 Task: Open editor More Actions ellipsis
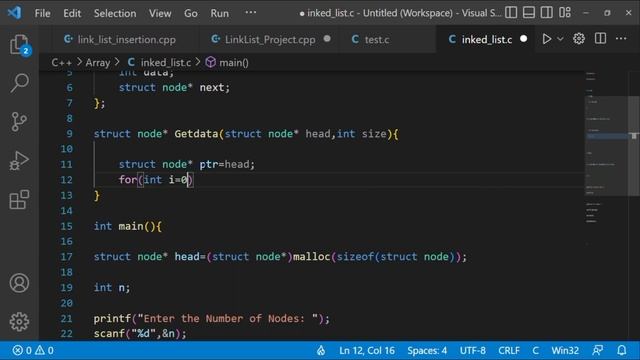[x=621, y=39]
